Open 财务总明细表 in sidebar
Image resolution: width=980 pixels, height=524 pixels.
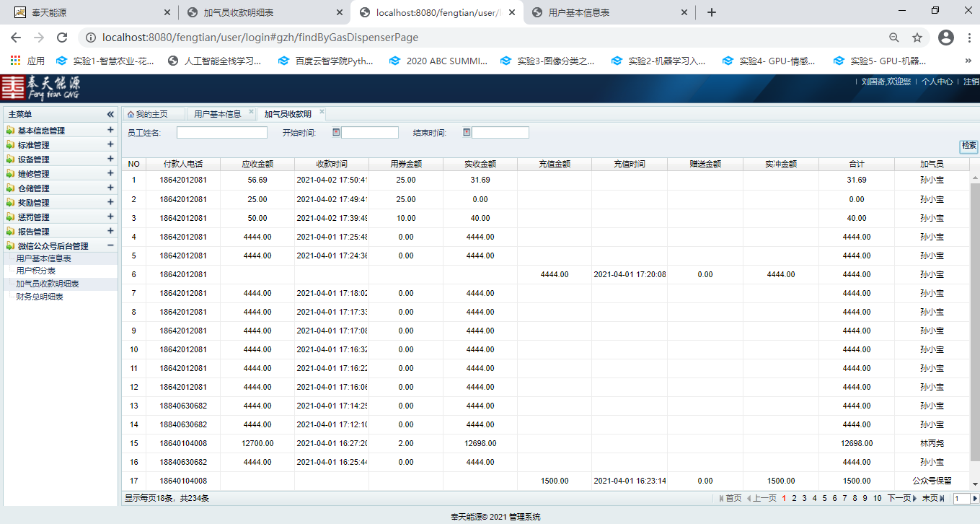pos(40,297)
